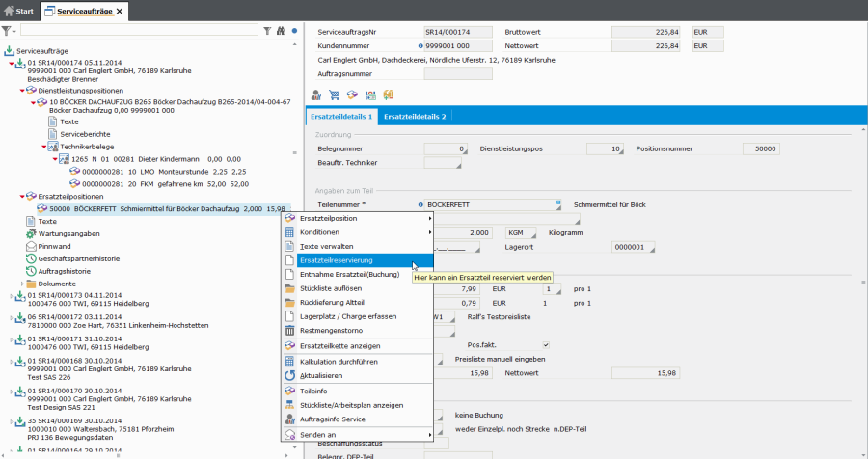Click the shopping cart toolbar icon
The height and width of the screenshot is (459, 868).
coord(335,95)
